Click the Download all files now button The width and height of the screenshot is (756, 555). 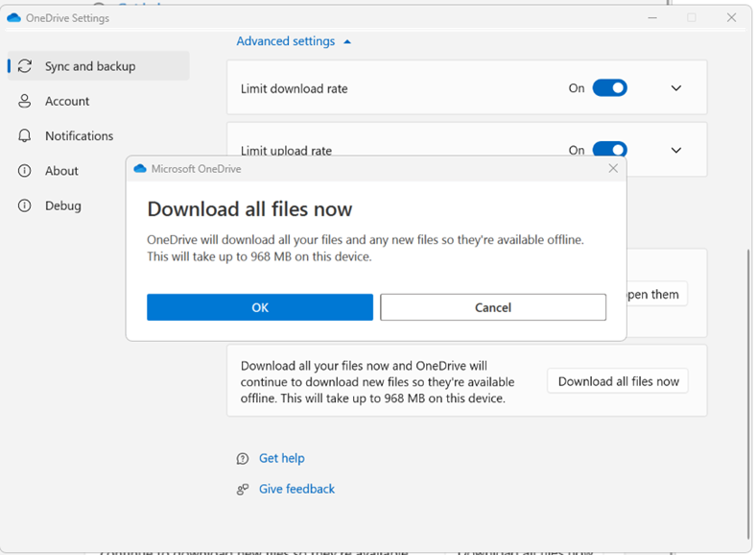click(618, 381)
